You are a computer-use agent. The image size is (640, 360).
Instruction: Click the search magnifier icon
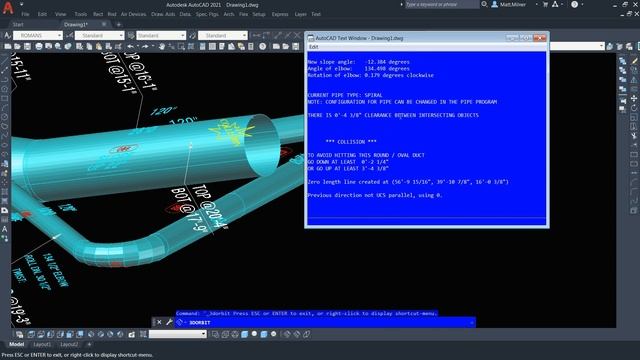(484, 4)
